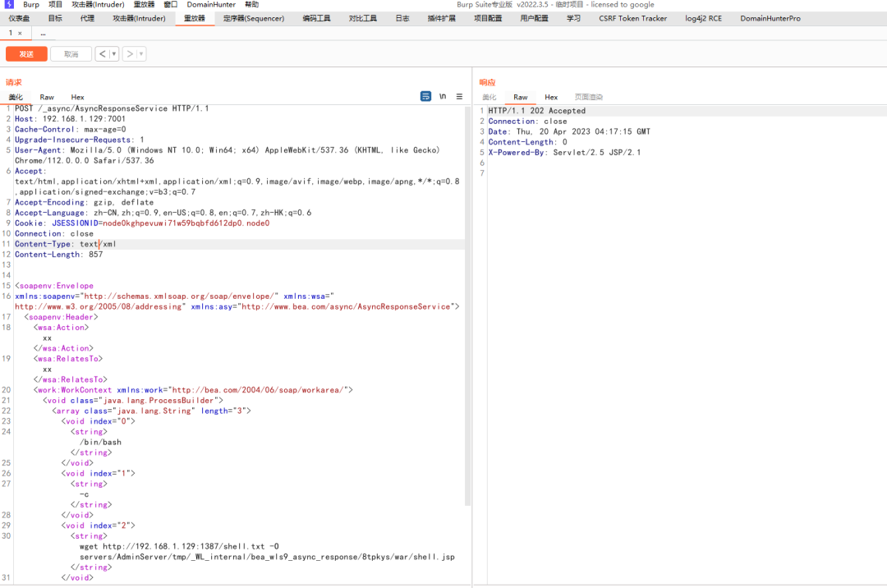Image resolution: width=887 pixels, height=588 pixels.
Task: Select the 美化 view in the request panel
Action: point(16,97)
